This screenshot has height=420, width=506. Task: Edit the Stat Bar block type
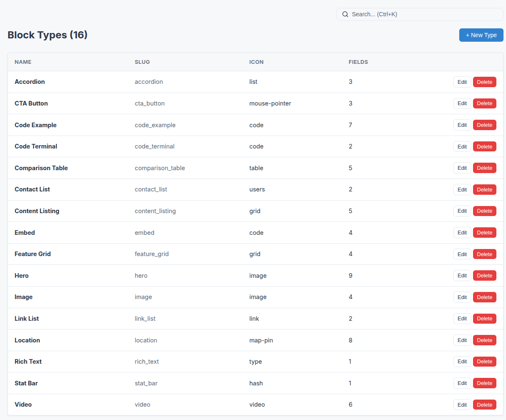pyautogui.click(x=462, y=383)
